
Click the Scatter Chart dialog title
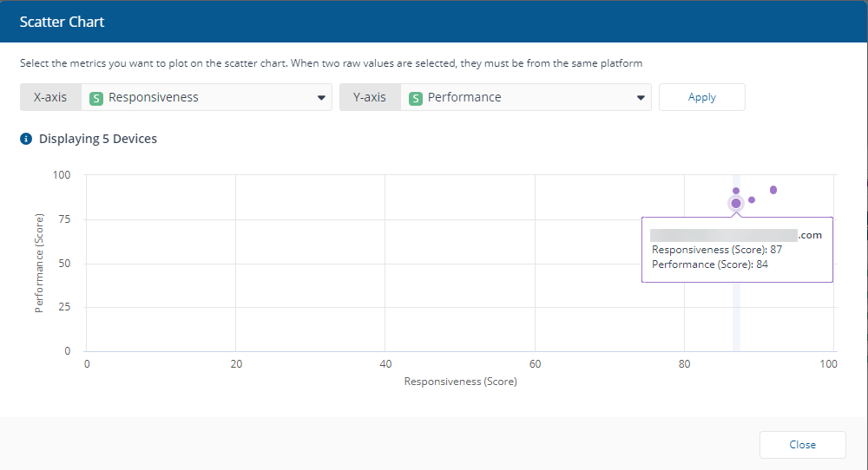[62, 22]
